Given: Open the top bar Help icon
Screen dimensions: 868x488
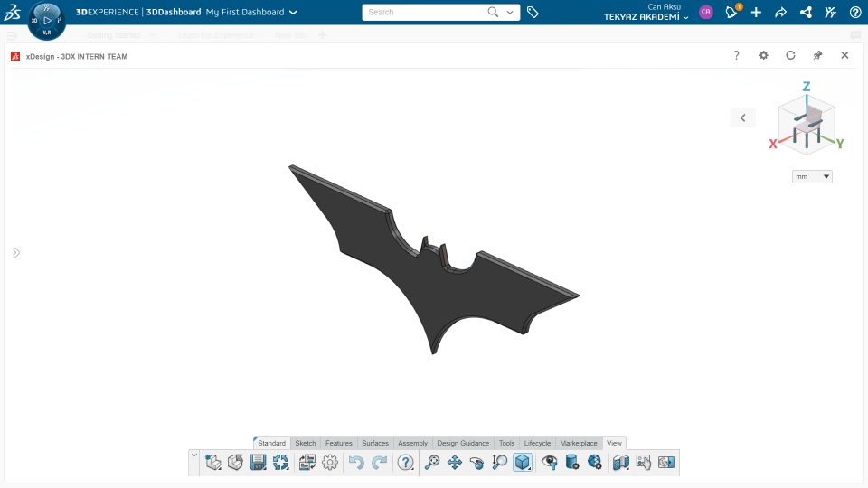Looking at the screenshot, I should click(855, 12).
